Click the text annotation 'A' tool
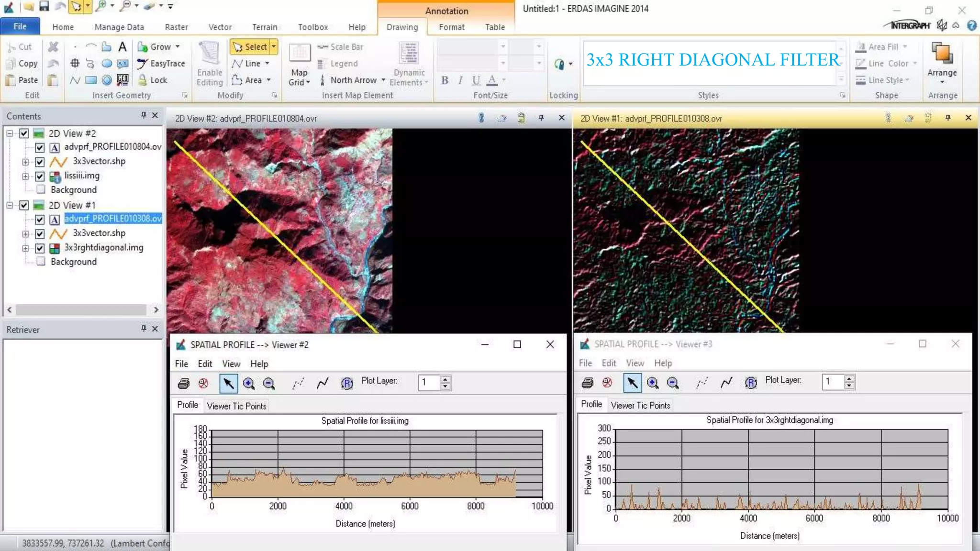Screen dimensions: 980x551 [122, 47]
